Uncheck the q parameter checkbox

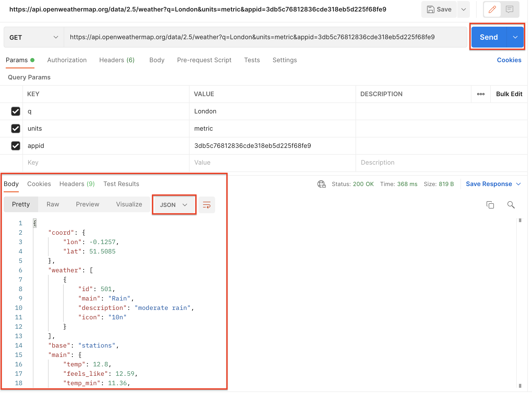coord(16,111)
